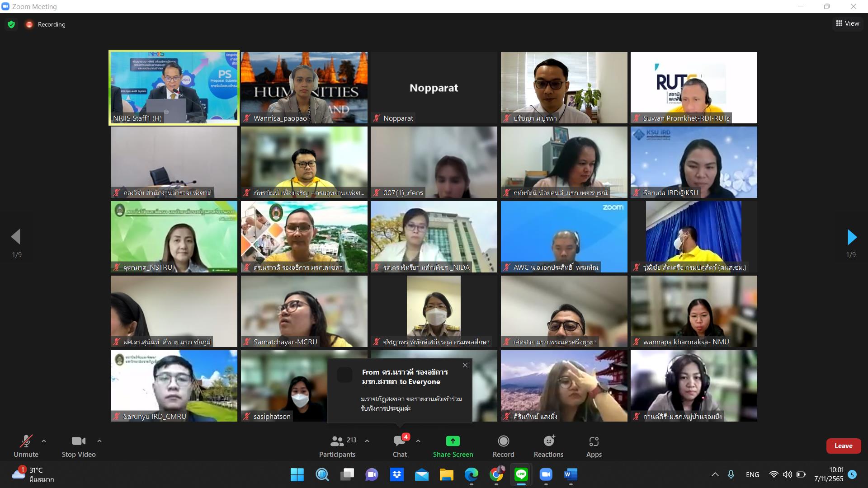Open Task View on taskbar
The width and height of the screenshot is (868, 488).
347,474
